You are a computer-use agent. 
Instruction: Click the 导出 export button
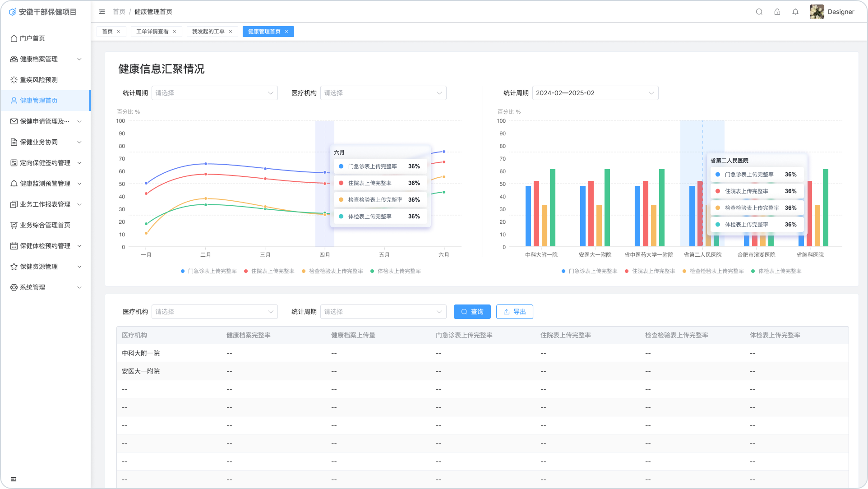pos(515,312)
